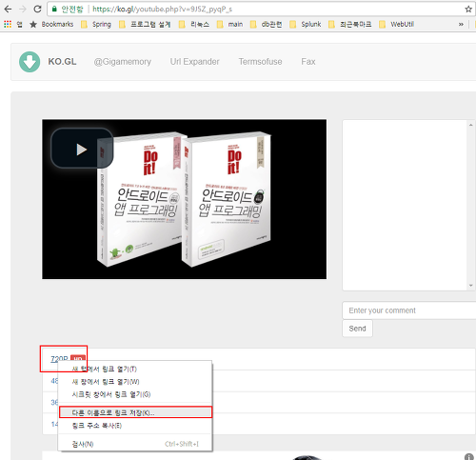
Task: Click the video thumbnail of Android books
Action: [x=184, y=199]
